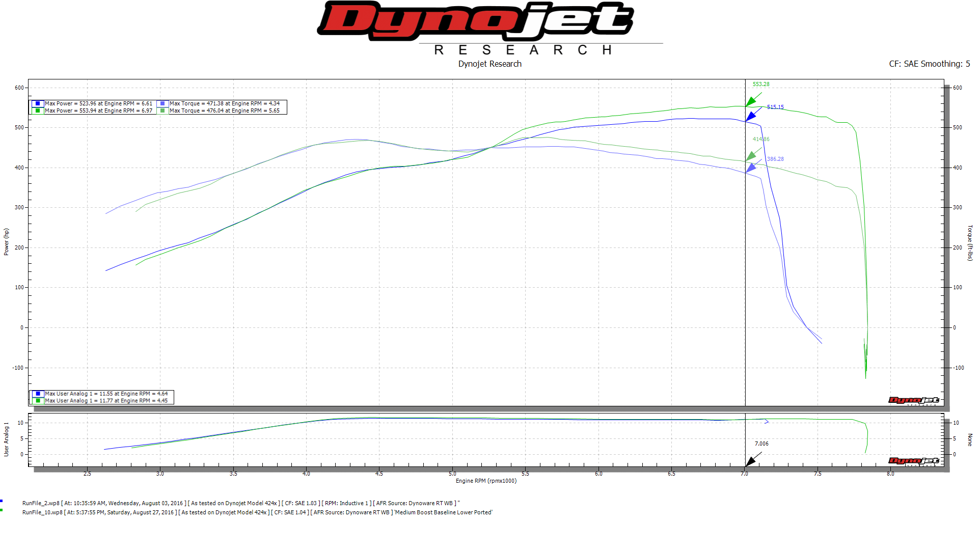Click the 2.5 tick on the RPM axis
This screenshot has width=980, height=552.
(87, 474)
